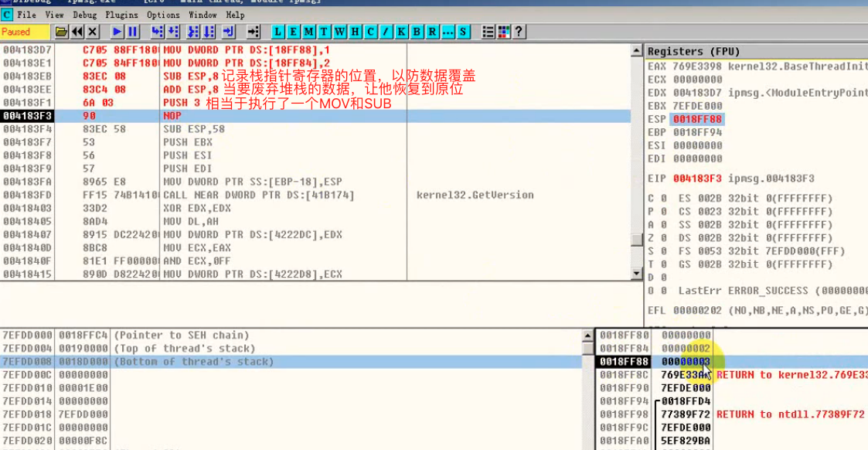Select the EAX register value 769E3398
The width and height of the screenshot is (868, 450).
(x=697, y=66)
